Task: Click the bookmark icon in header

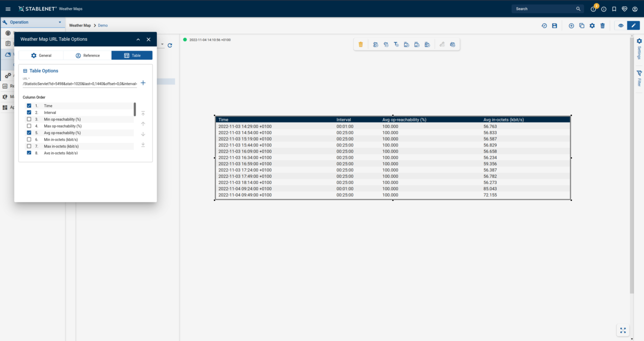Action: [614, 9]
